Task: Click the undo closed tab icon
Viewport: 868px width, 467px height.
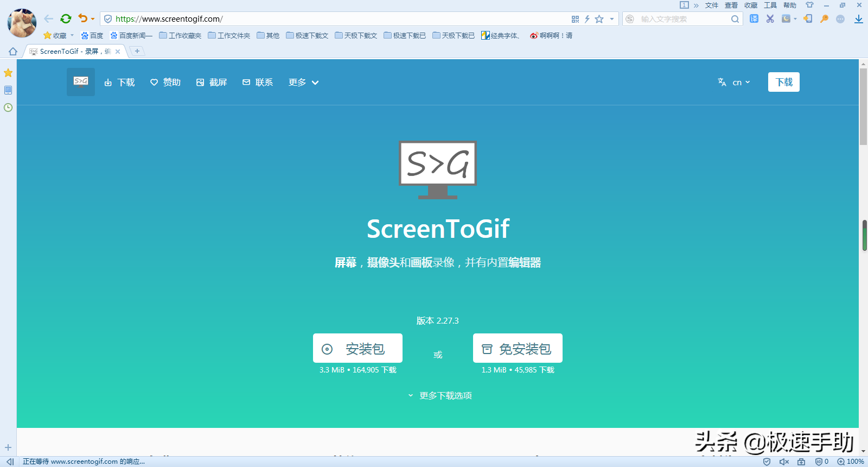Action: point(82,18)
